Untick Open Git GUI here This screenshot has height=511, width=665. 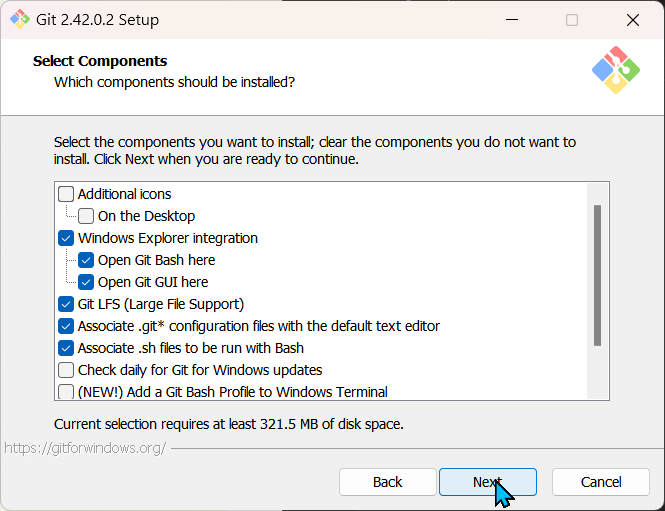tap(86, 282)
